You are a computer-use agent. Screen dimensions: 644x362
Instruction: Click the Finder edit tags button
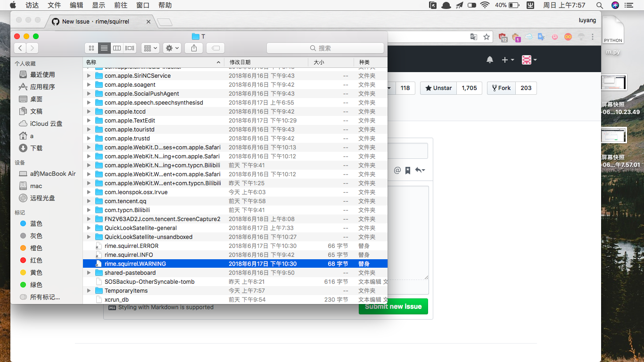tap(215, 48)
